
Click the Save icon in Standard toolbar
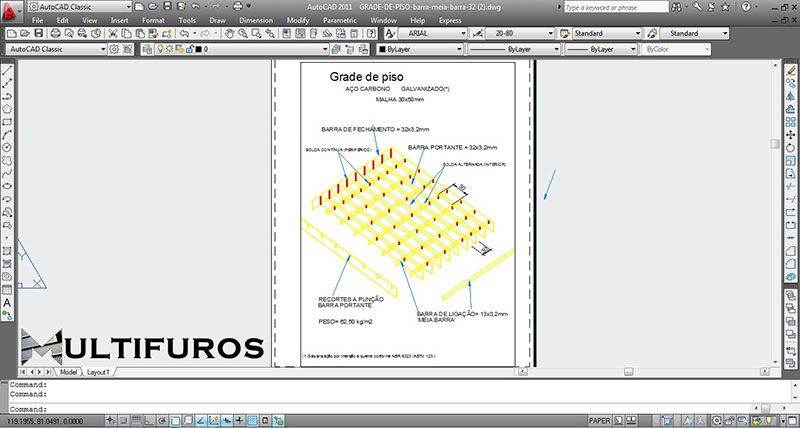coord(38,33)
